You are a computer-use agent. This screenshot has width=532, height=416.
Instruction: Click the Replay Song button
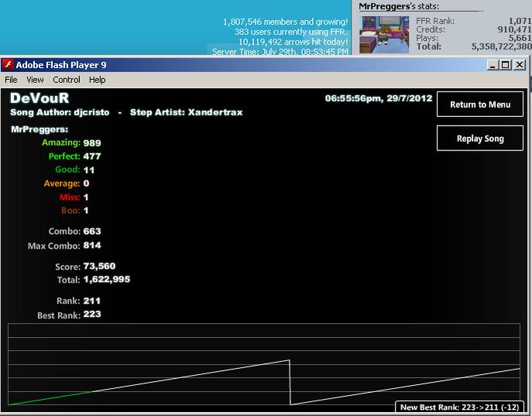[x=480, y=138]
